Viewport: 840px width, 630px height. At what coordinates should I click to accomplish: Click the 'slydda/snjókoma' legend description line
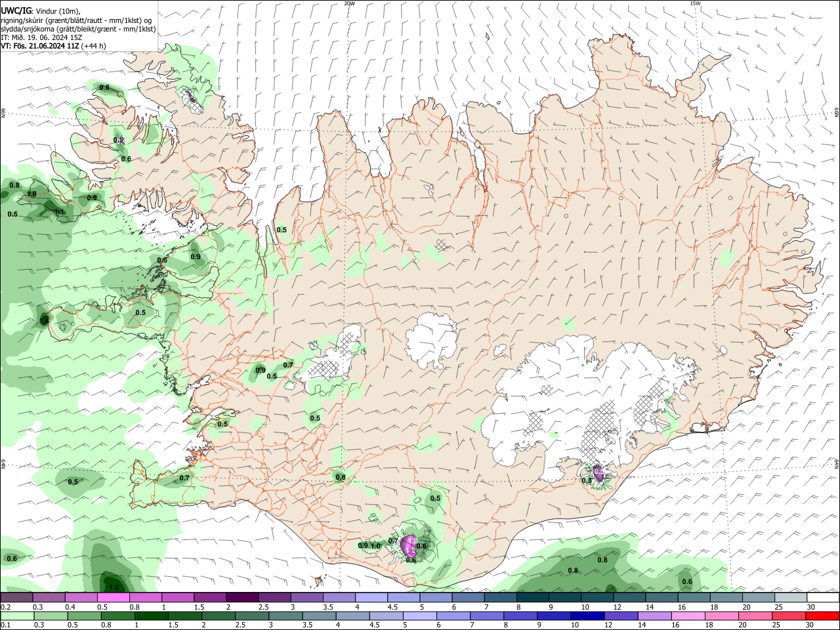pos(78,29)
